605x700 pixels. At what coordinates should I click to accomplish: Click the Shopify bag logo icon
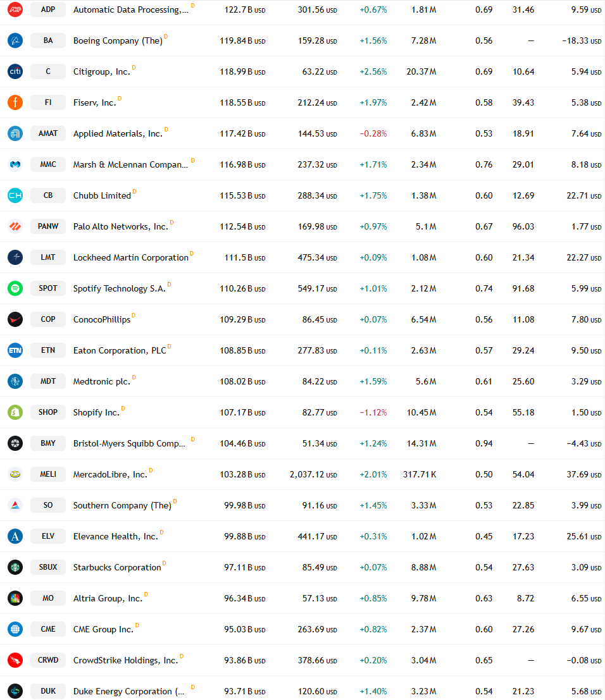pyautogui.click(x=15, y=412)
